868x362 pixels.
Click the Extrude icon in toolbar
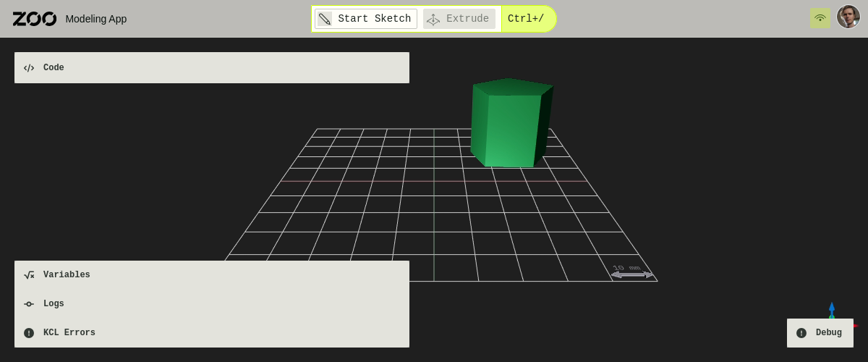click(x=433, y=20)
